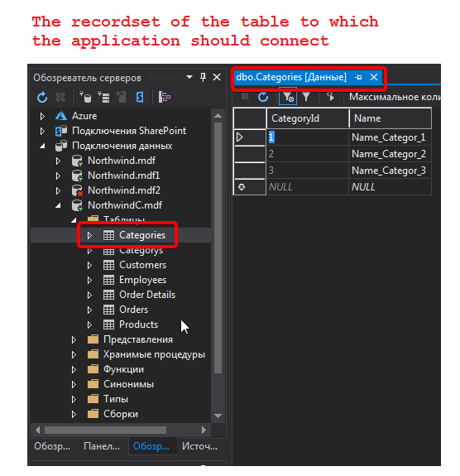
Task: Expand Northwind.mdf1 database node
Action: [58, 175]
